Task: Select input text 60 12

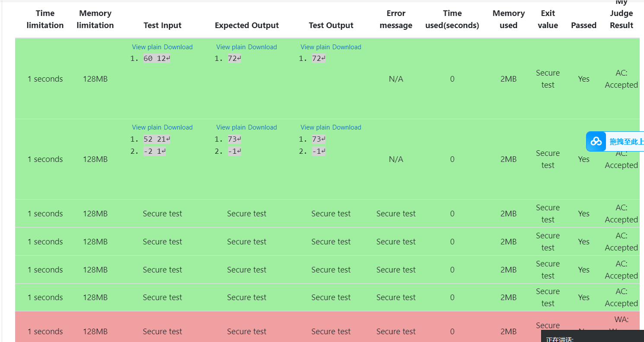Action: [156, 59]
